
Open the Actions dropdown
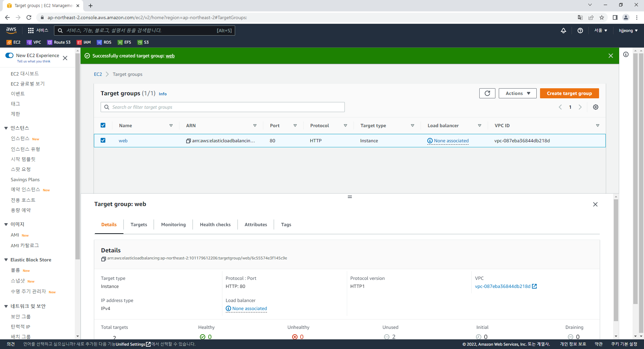click(x=518, y=93)
